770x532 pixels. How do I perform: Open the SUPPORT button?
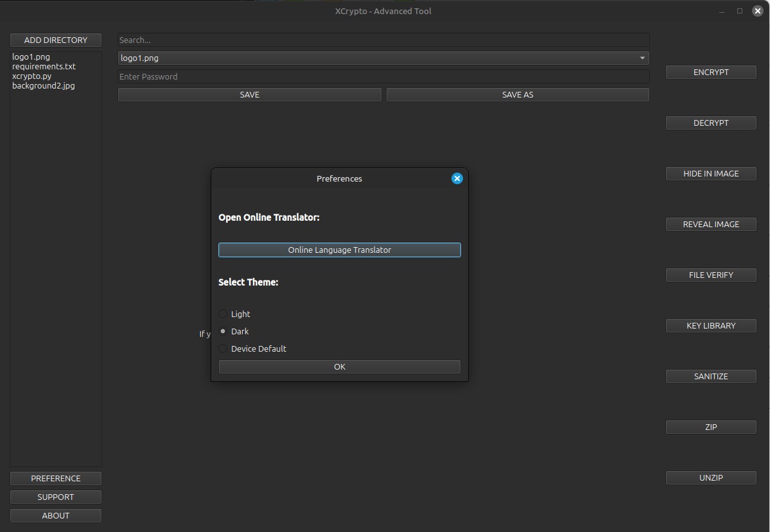click(55, 497)
